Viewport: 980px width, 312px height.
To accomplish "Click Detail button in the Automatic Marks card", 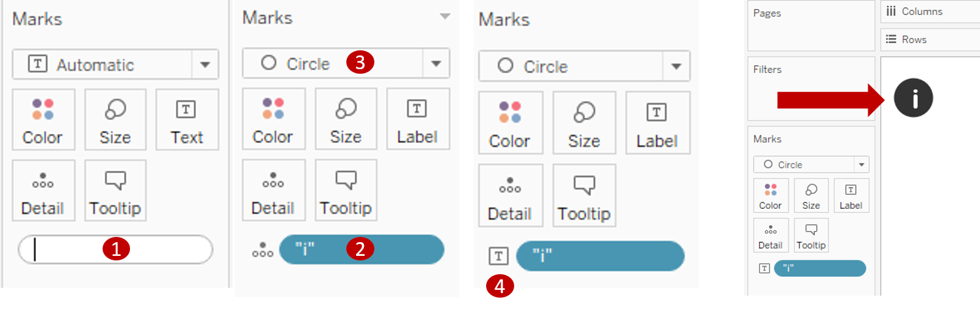I will 42,191.
